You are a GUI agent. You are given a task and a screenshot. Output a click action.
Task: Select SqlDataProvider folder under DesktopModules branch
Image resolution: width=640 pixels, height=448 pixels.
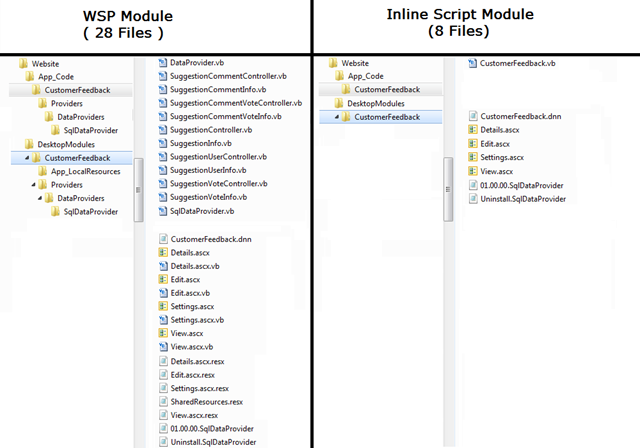[x=91, y=212]
